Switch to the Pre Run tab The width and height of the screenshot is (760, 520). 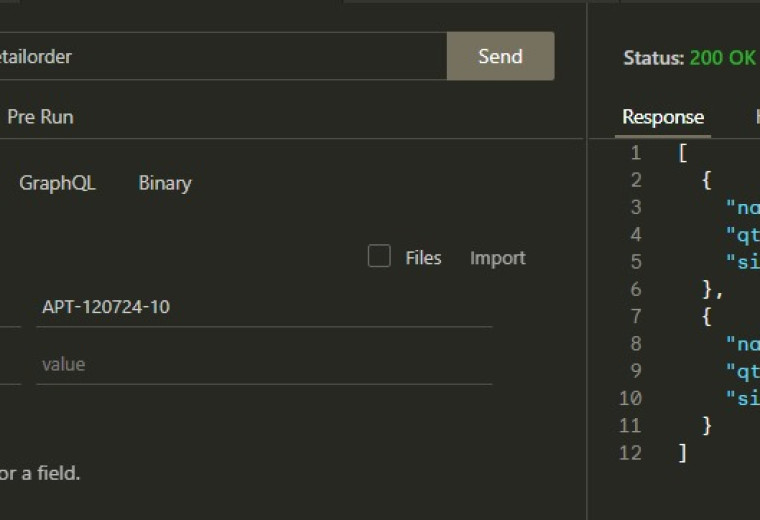(40, 117)
